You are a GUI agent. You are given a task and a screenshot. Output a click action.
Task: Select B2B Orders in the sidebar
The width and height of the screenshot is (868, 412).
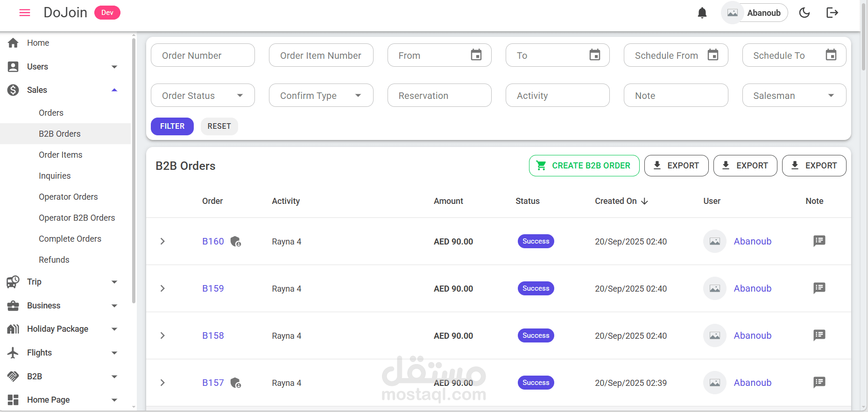tap(65, 134)
